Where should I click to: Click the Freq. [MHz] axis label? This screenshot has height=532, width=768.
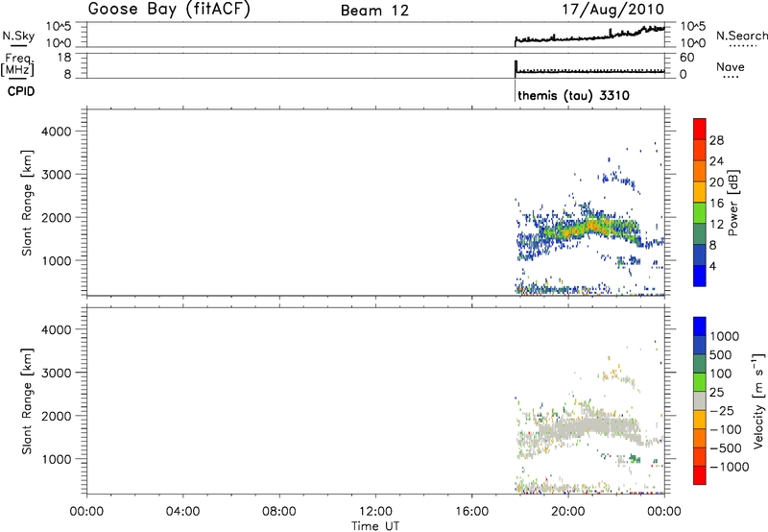coord(18,64)
